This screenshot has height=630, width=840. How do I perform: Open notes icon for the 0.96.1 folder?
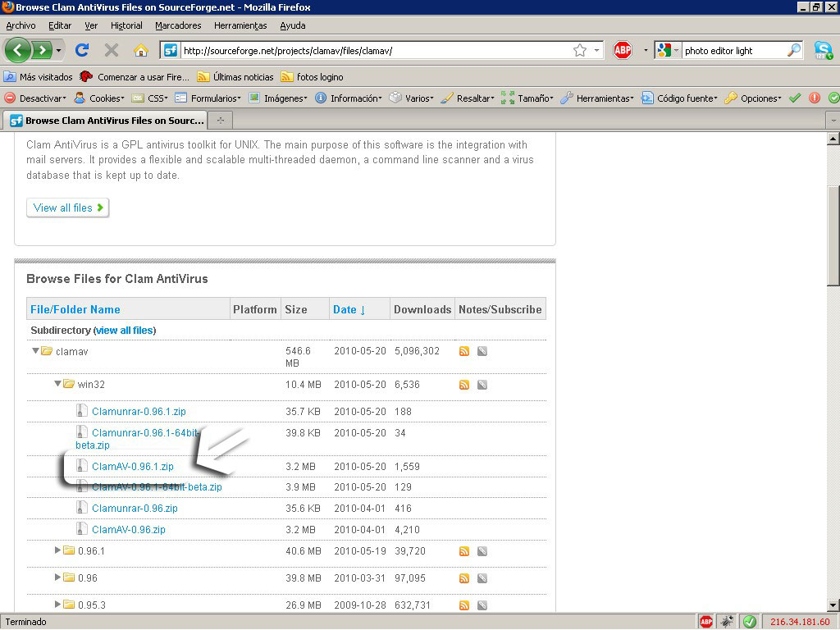[482, 551]
